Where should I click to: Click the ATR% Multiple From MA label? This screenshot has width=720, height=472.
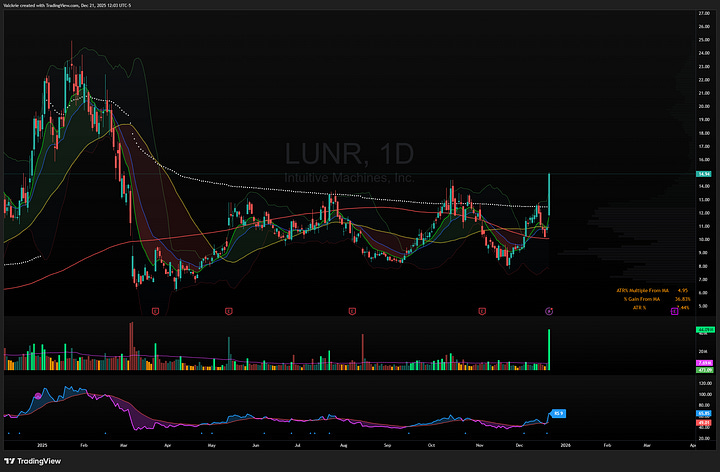pyautogui.click(x=642, y=290)
